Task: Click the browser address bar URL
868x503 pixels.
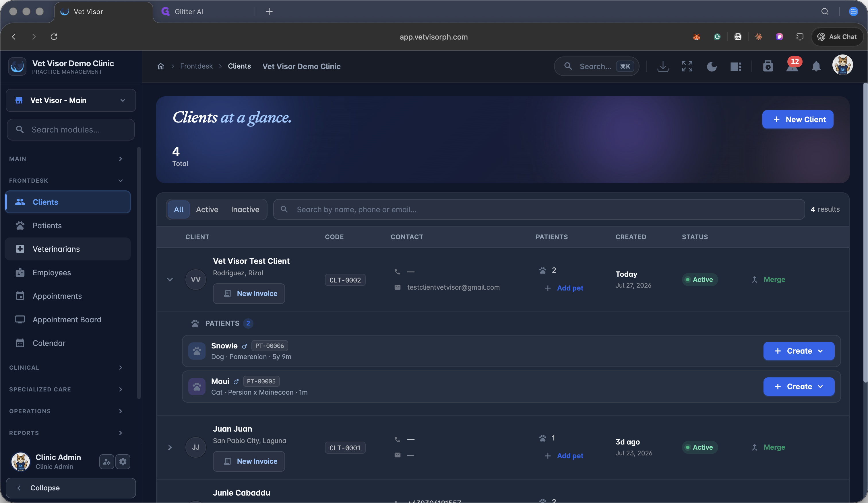Action: (434, 37)
